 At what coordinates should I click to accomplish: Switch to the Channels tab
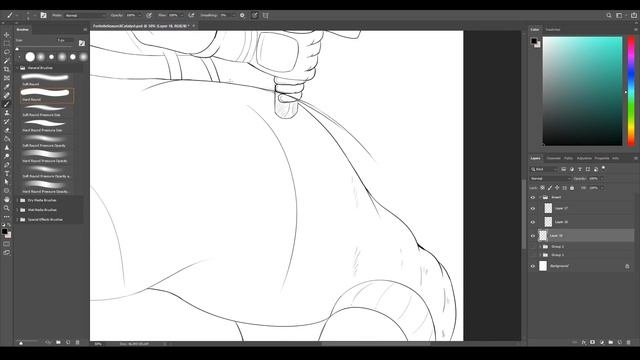(553, 158)
